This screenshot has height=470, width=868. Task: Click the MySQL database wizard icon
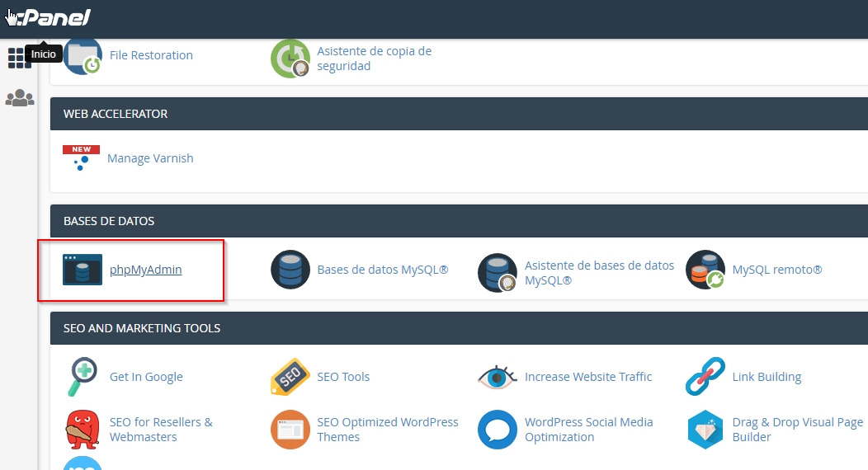click(x=498, y=273)
